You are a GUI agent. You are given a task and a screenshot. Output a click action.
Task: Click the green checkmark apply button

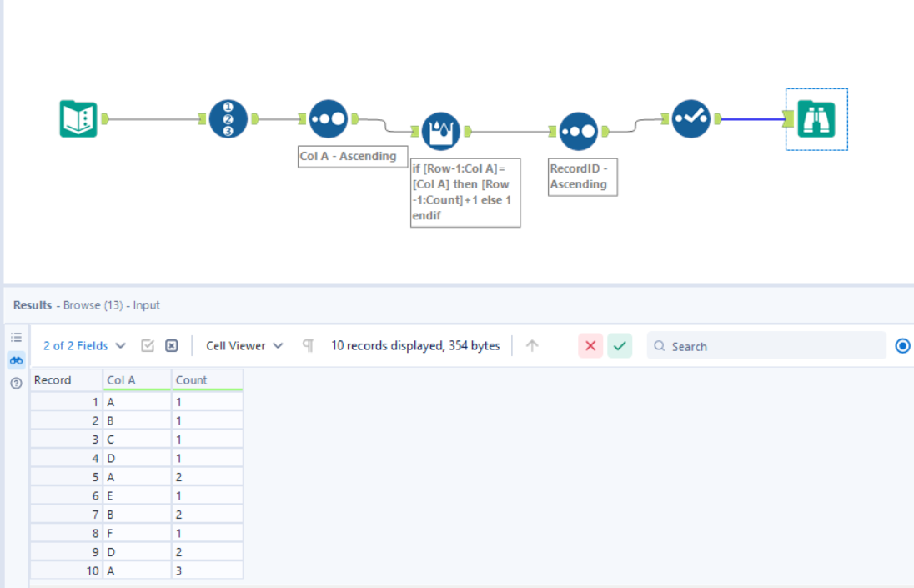(x=620, y=345)
